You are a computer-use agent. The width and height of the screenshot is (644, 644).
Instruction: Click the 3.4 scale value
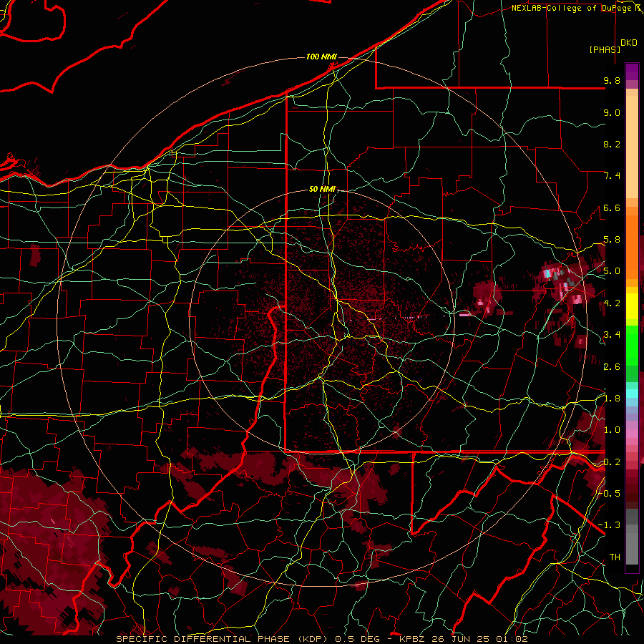612,335
